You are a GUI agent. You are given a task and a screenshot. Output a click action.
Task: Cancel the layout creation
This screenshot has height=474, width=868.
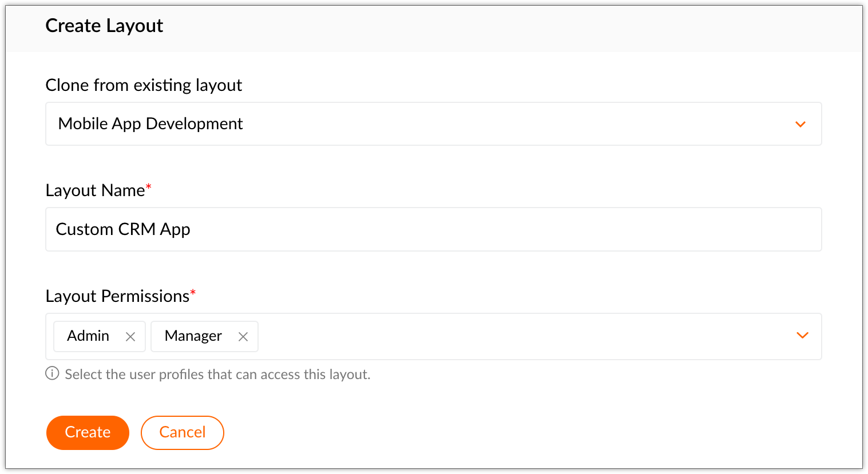(x=182, y=432)
